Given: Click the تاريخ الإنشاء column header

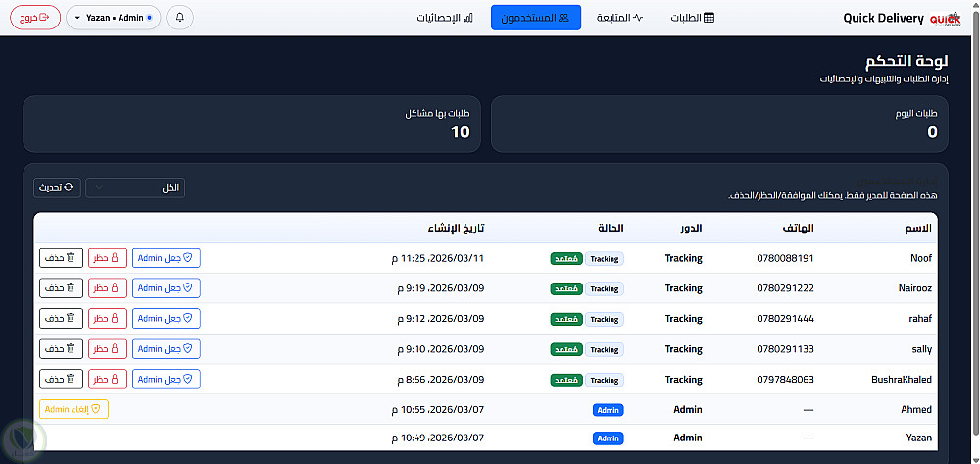Looking at the screenshot, I should pos(457,229).
